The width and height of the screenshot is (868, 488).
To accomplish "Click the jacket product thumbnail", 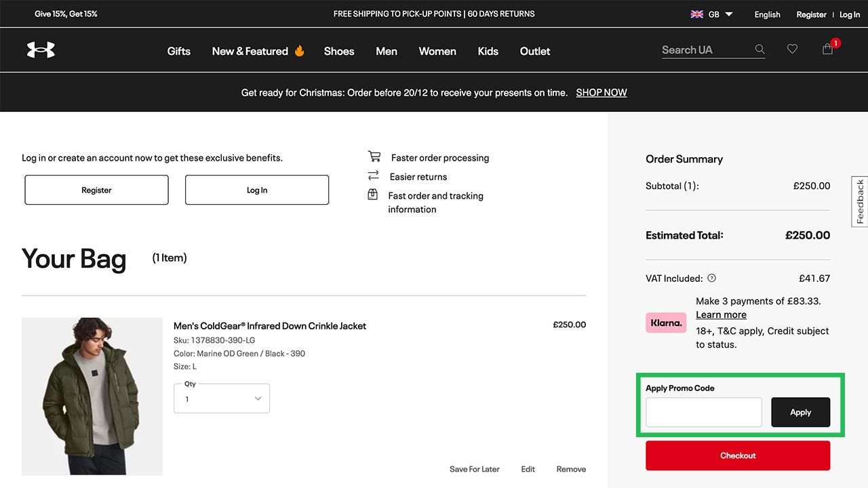I will tap(92, 396).
